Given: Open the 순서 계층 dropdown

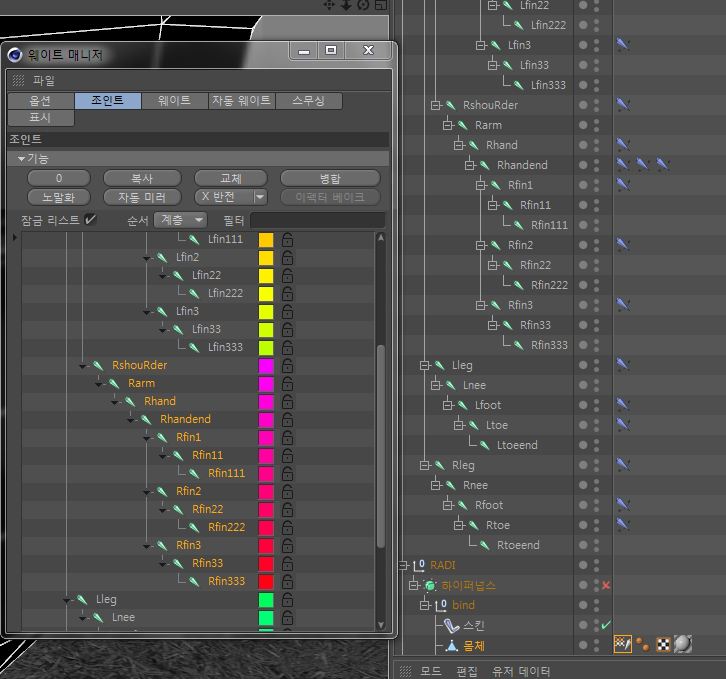Looking at the screenshot, I should pos(181,220).
